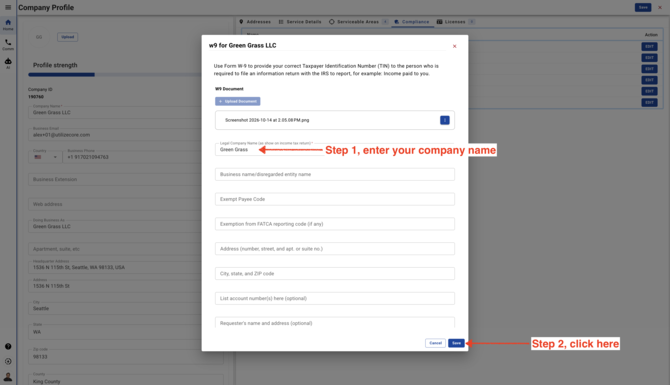Click the Company ID value 190760
This screenshot has width=670, height=385.
36,97
